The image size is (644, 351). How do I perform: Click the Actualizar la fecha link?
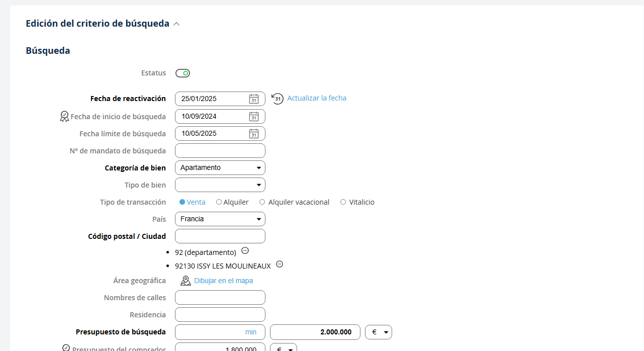tap(317, 98)
